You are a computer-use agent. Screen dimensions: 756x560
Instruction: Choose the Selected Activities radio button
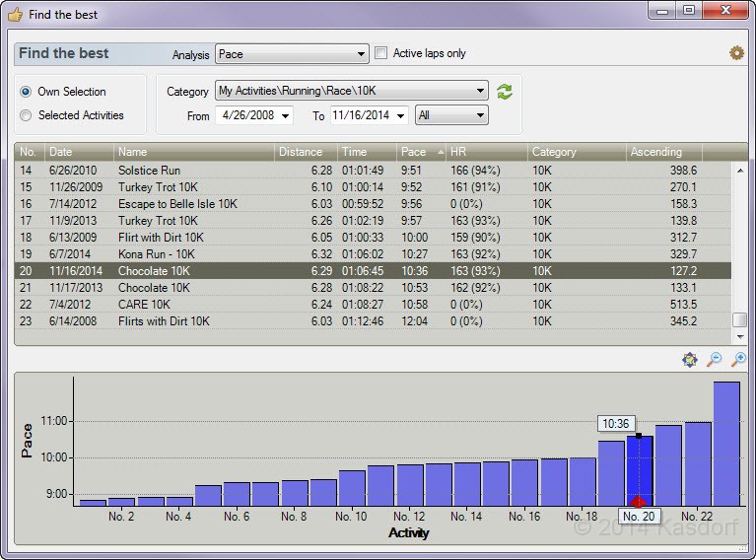(x=27, y=115)
